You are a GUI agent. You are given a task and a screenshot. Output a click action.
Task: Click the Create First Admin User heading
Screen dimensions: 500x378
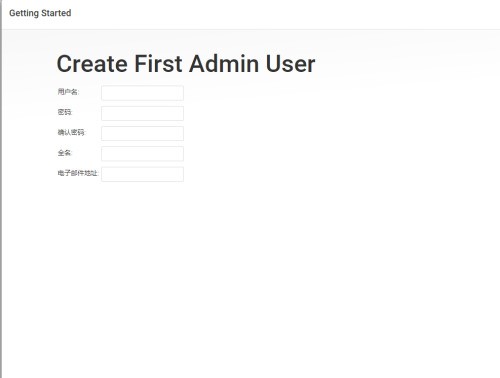point(186,64)
